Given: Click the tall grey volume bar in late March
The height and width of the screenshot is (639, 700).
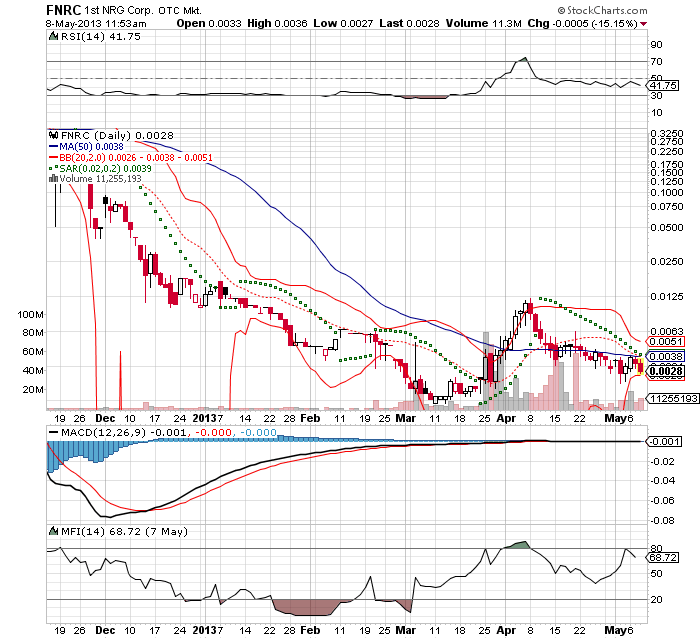Looking at the screenshot, I should coord(486,371).
